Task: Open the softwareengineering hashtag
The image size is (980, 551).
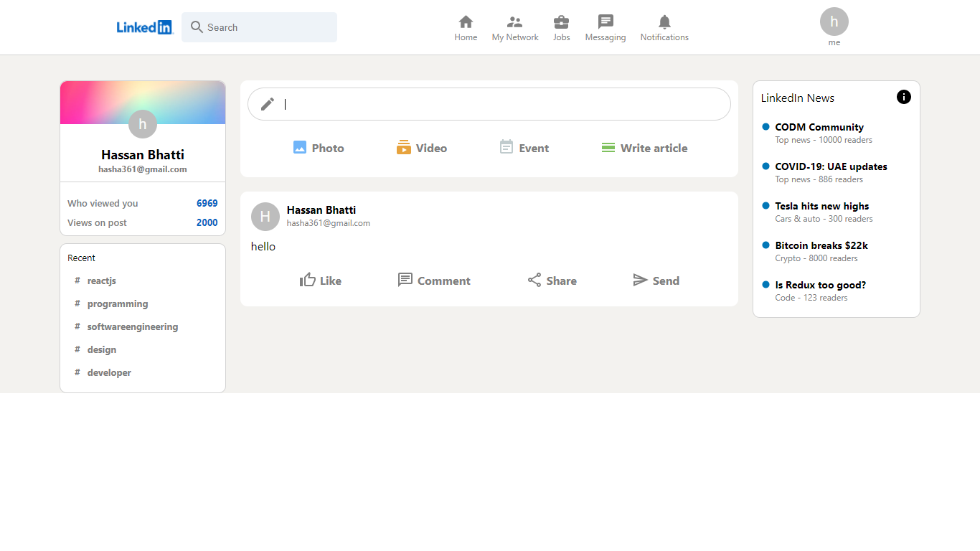Action: point(133,326)
